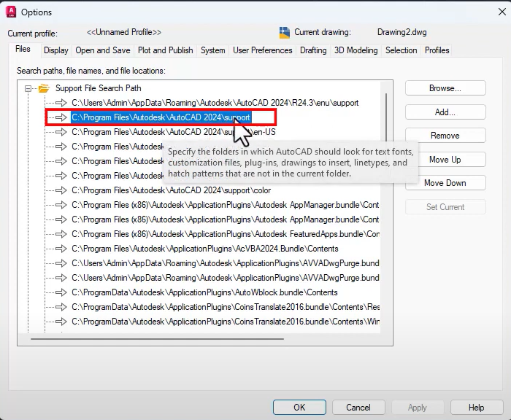Click the Support File Search Path folder icon
Screen dimensions: 511x420
point(44,88)
